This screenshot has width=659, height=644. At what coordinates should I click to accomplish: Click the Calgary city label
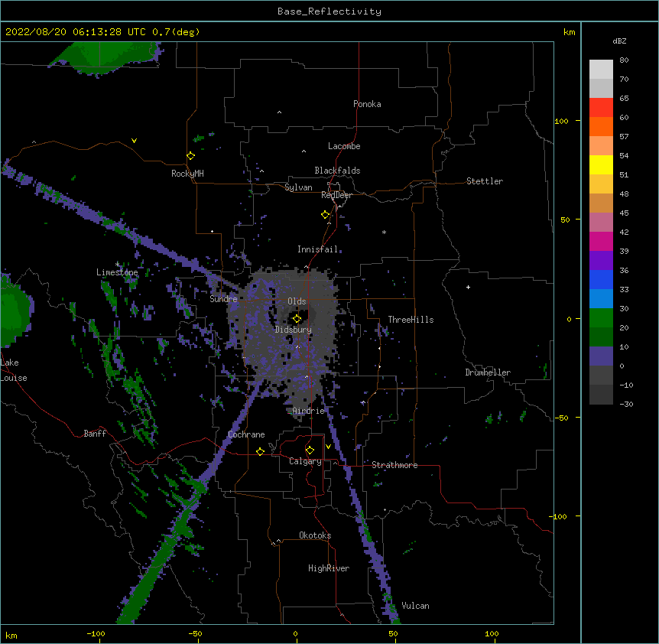coord(306,461)
